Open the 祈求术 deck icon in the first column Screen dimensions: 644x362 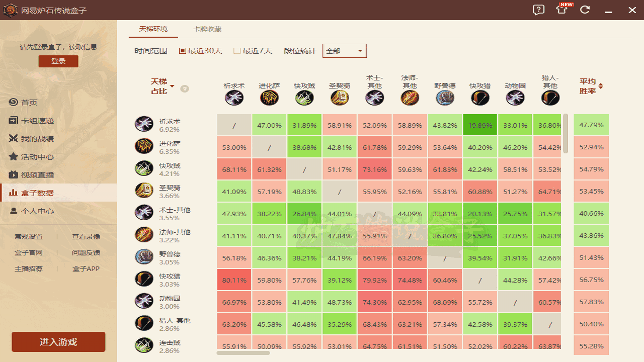(234, 98)
